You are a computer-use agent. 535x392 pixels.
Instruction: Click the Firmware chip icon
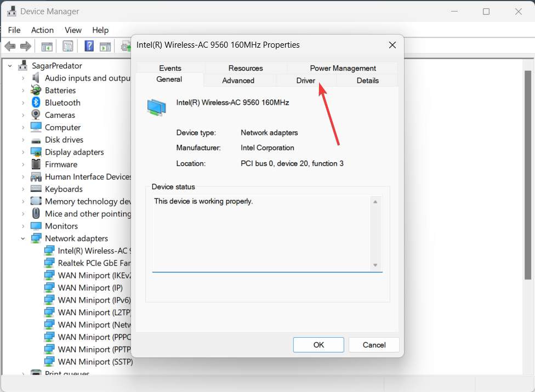tap(36, 164)
